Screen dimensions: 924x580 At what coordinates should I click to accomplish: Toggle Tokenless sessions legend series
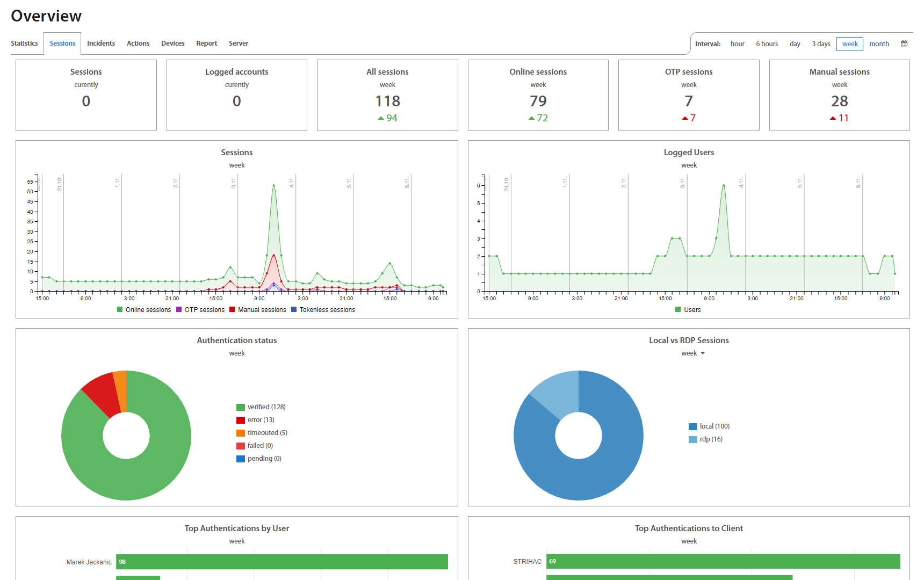click(x=323, y=310)
